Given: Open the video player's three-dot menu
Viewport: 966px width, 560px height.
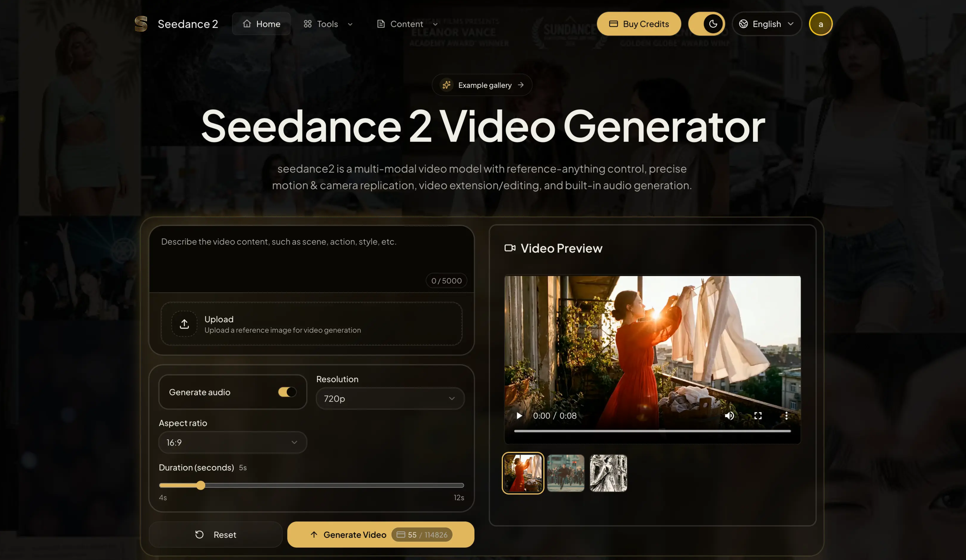Looking at the screenshot, I should pos(786,416).
